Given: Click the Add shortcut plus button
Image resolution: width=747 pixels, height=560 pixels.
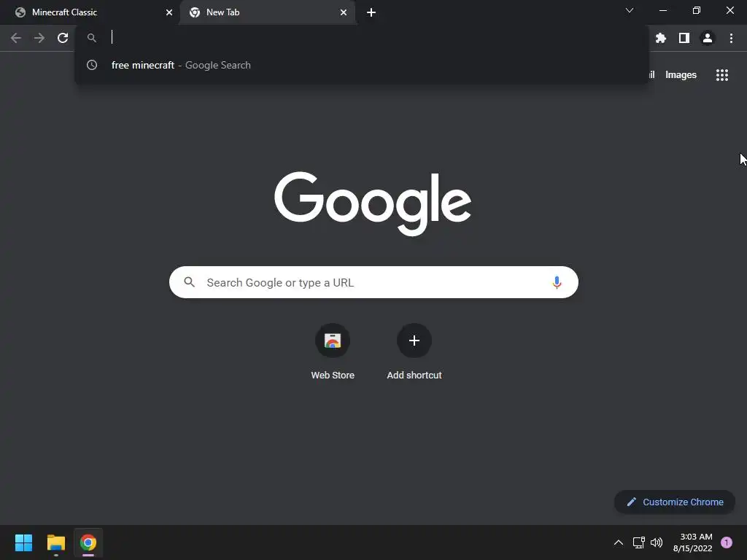Looking at the screenshot, I should 414,341.
